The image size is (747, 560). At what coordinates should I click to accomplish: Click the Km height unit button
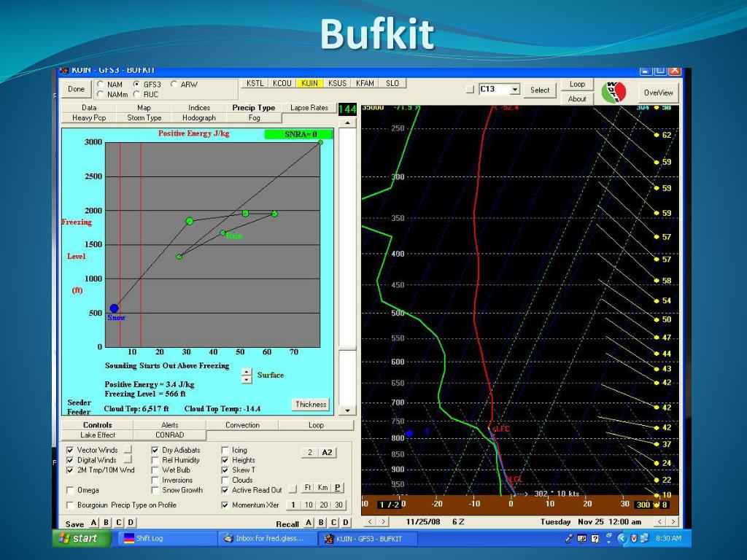click(x=322, y=488)
